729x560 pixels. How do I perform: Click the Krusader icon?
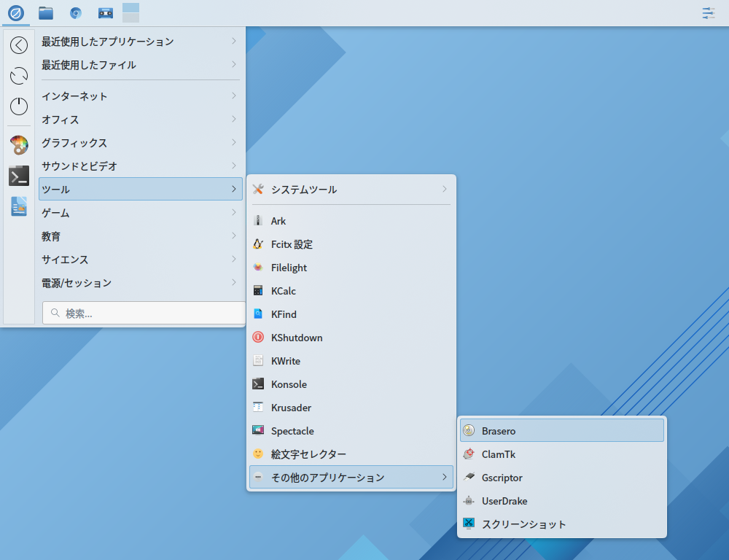tap(258, 407)
